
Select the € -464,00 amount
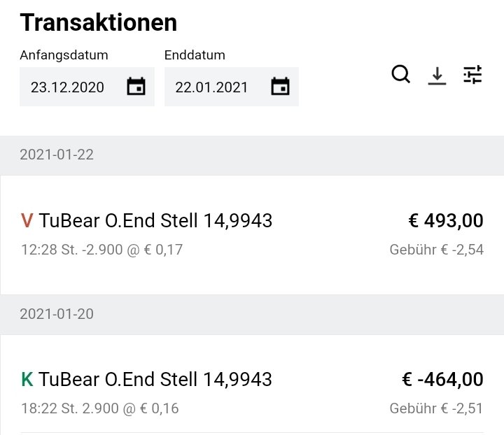click(x=442, y=380)
